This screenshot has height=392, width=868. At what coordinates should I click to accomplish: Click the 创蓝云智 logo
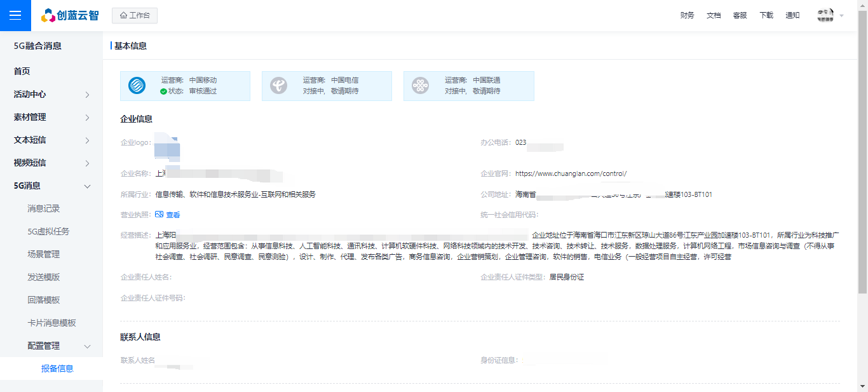tap(70, 15)
